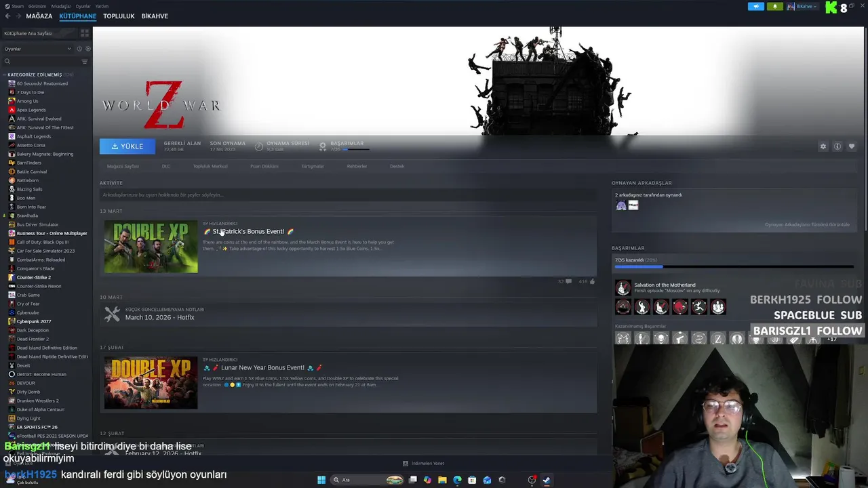Click the Salvation of the Motherland achievement icon

[623, 288]
